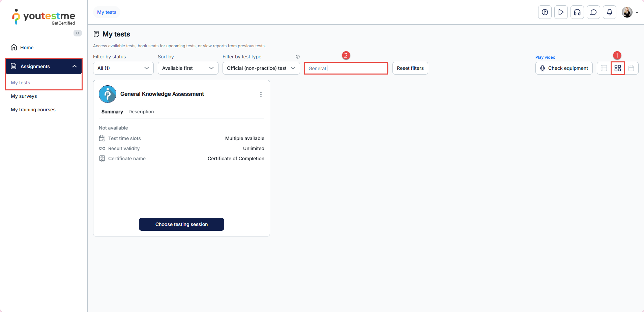
Task: Switch to calendar view
Action: point(631,68)
